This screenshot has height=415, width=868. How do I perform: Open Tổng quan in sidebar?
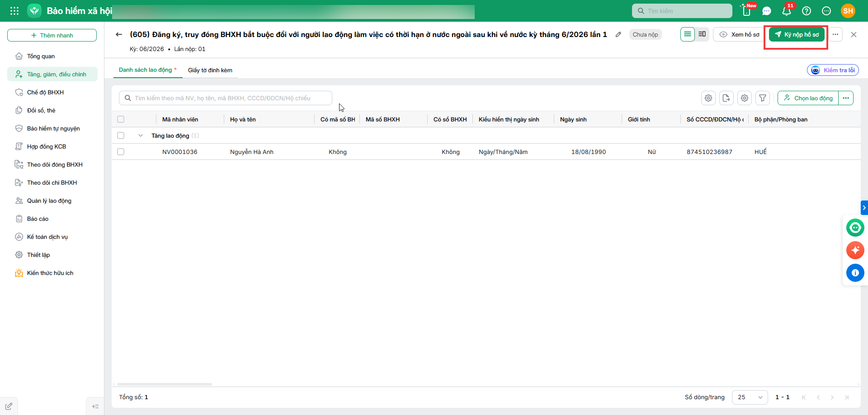(52, 56)
